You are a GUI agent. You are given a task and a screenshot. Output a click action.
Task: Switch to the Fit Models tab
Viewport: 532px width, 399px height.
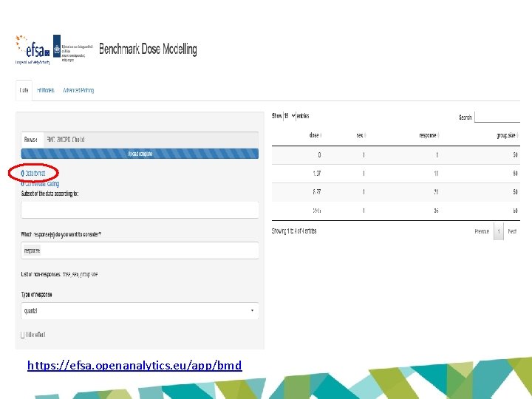(46, 90)
